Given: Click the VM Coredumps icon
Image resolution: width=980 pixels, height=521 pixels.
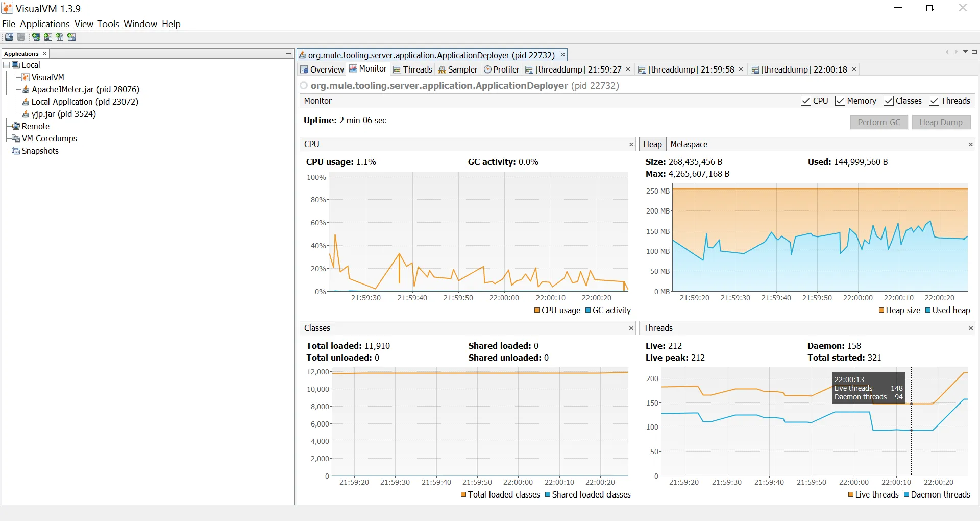Looking at the screenshot, I should point(16,138).
